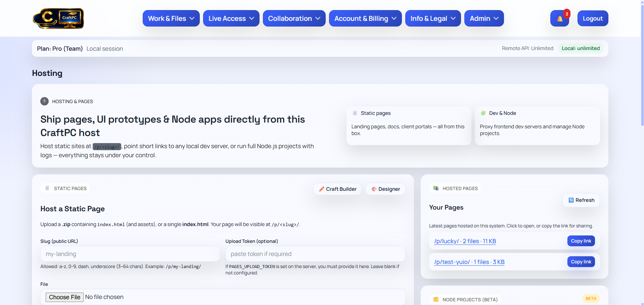This screenshot has width=644, height=305.
Task: Expand Admin dropdown chevron
Action: (x=496, y=18)
